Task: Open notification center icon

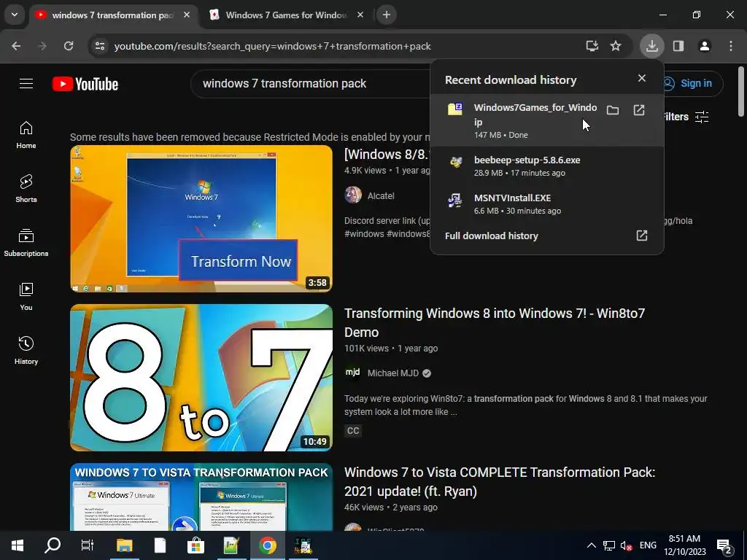Action: tap(724, 547)
